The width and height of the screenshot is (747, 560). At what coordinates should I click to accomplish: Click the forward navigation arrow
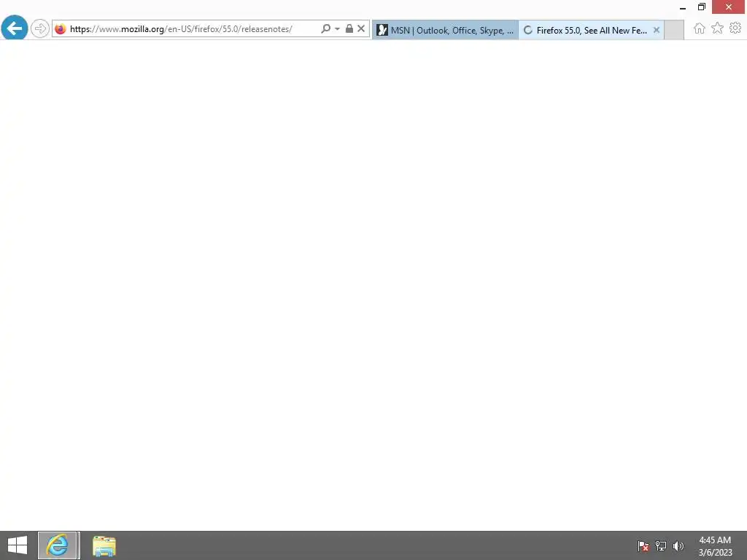(40, 28)
